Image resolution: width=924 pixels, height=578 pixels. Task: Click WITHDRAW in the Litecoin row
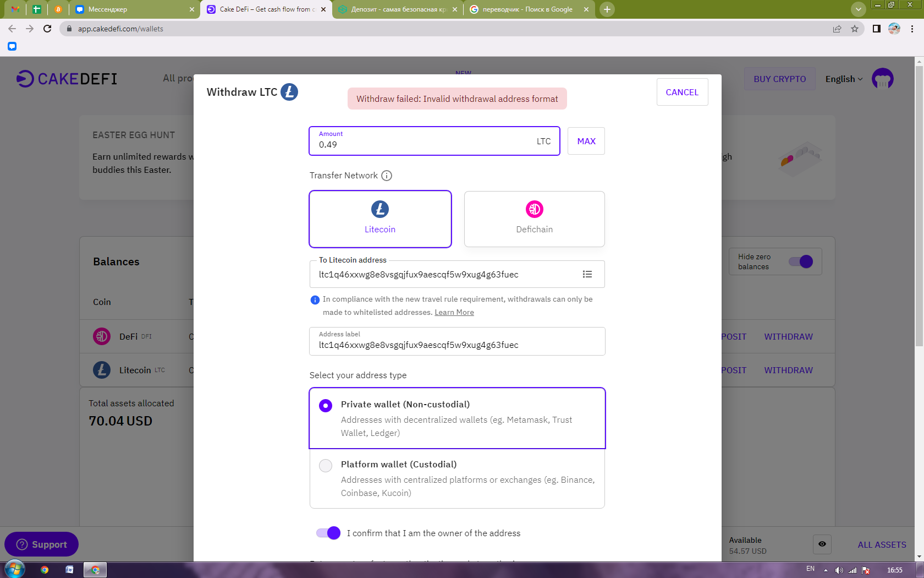click(x=788, y=370)
